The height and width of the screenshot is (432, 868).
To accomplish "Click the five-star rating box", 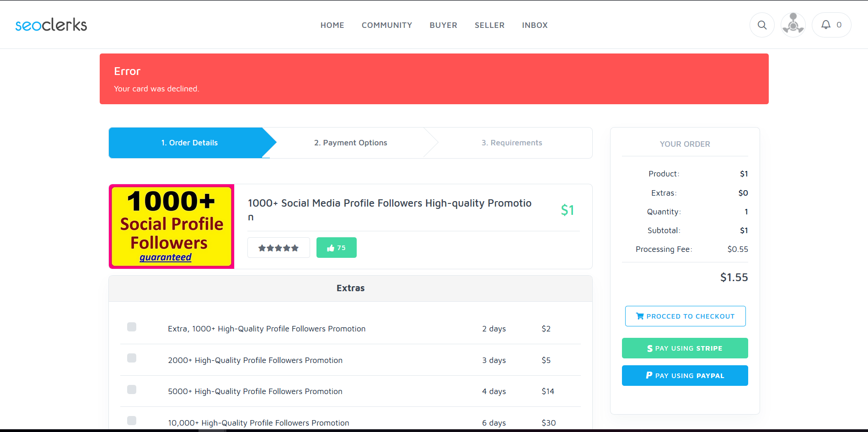I will [279, 248].
